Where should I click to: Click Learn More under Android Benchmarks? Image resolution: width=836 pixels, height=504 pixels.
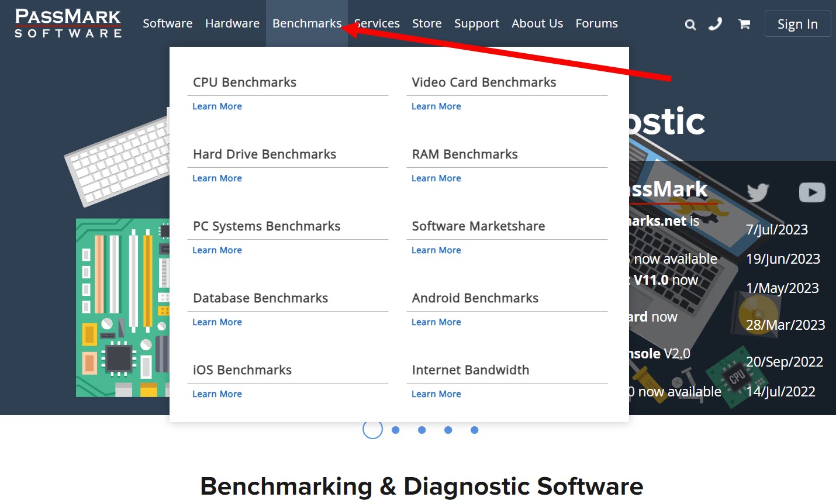pyautogui.click(x=436, y=322)
